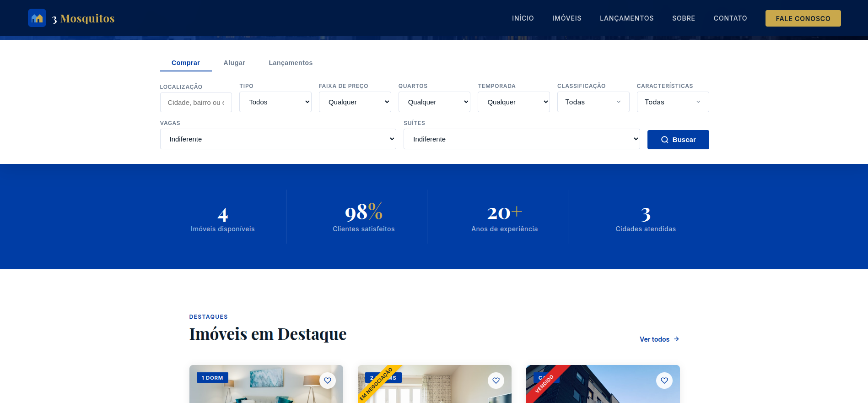868x403 pixels.
Task: Open the Tipo dropdown showing Todos
Action: [x=275, y=102]
